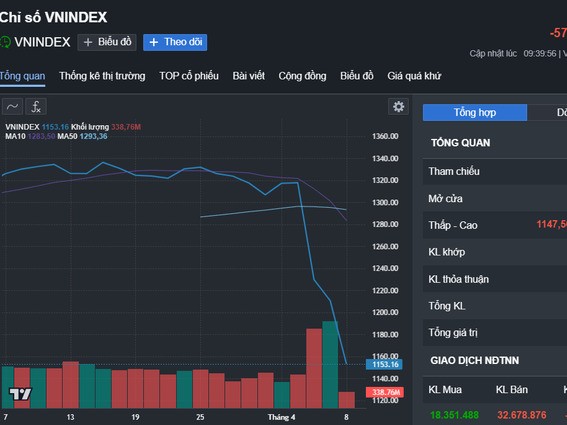Open the indicators fx icon
567x425 pixels.
click(x=36, y=107)
